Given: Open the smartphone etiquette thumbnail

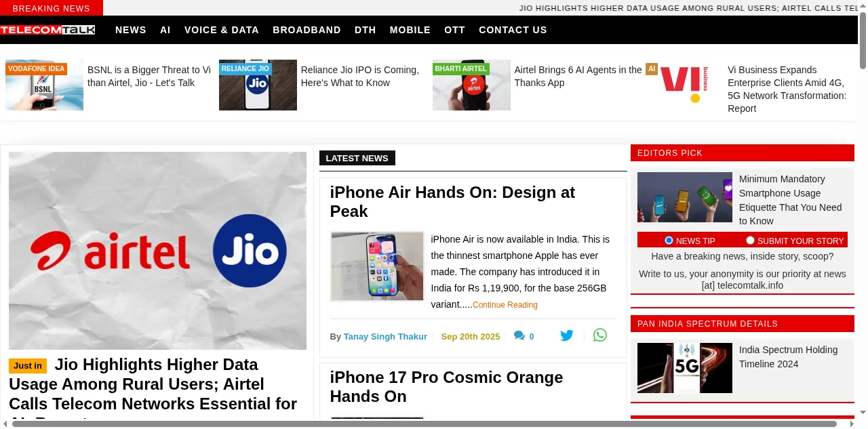Looking at the screenshot, I should 685,197.
